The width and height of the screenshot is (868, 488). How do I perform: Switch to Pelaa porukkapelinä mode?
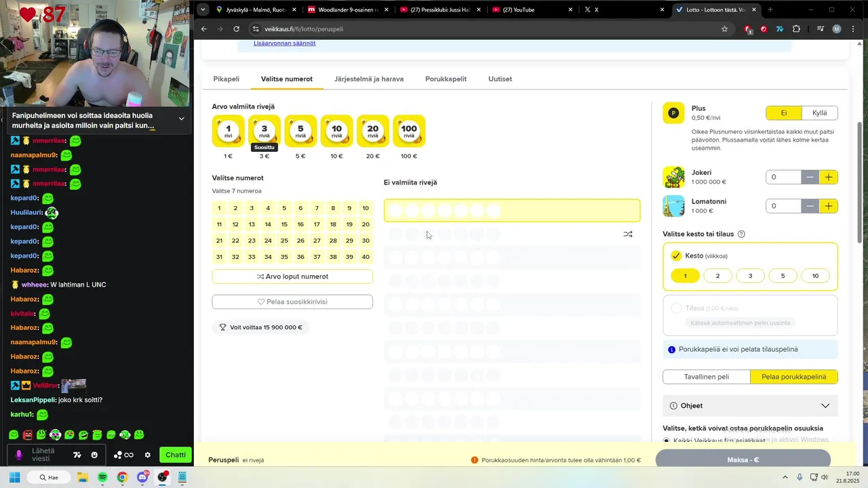pyautogui.click(x=794, y=377)
